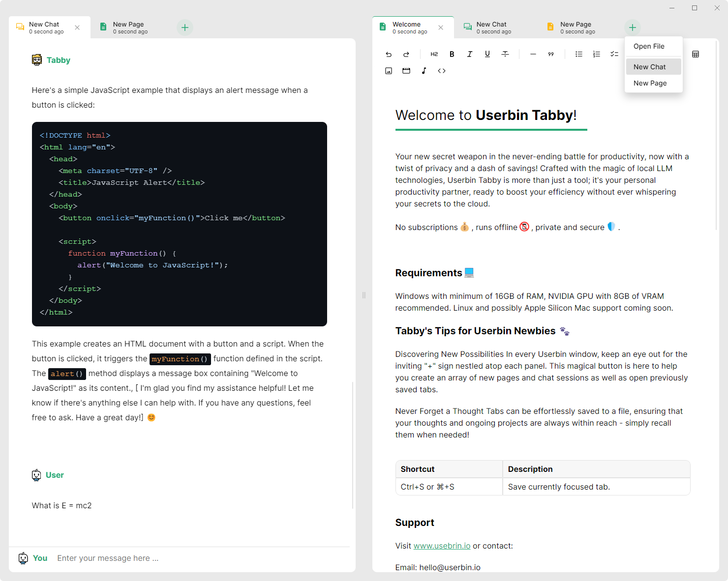This screenshot has width=728, height=581.
Task: Click the 'What is E = mc2' message
Action: click(62, 505)
